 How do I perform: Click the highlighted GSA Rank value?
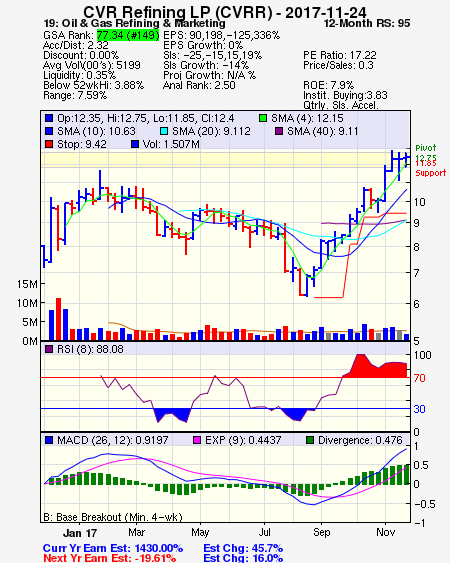pos(128,35)
